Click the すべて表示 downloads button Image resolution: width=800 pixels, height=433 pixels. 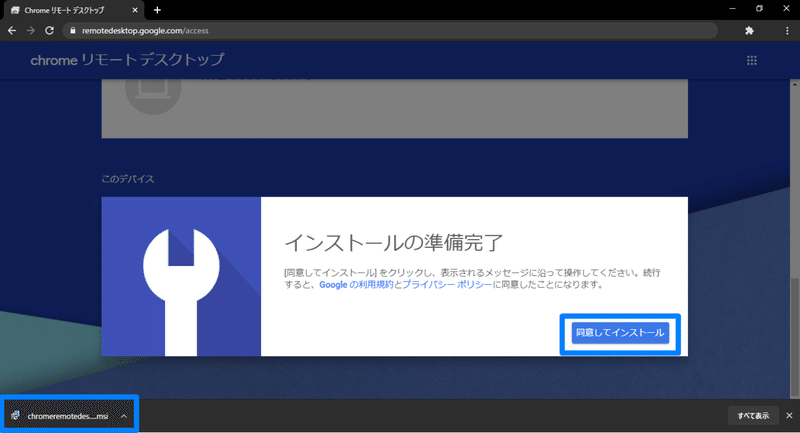(x=753, y=416)
